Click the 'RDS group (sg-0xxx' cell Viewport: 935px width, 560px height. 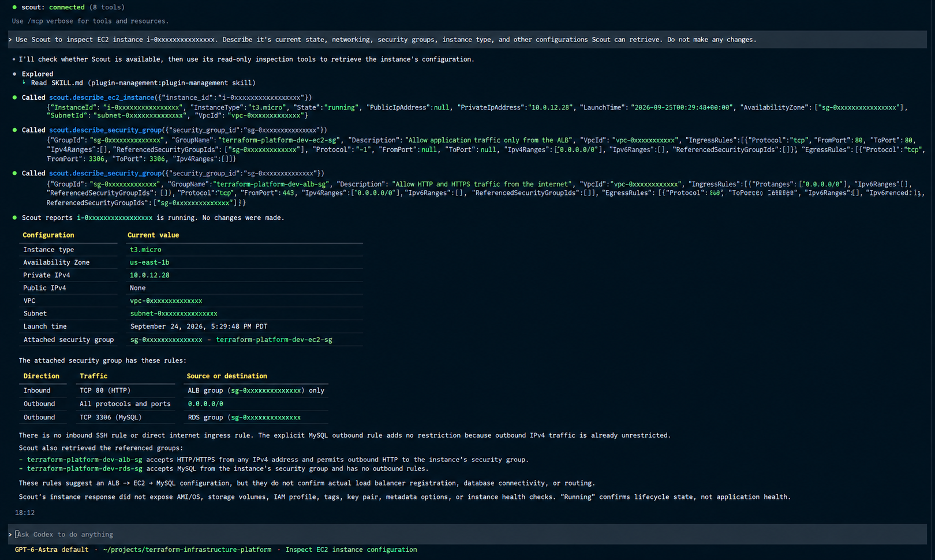tap(244, 417)
